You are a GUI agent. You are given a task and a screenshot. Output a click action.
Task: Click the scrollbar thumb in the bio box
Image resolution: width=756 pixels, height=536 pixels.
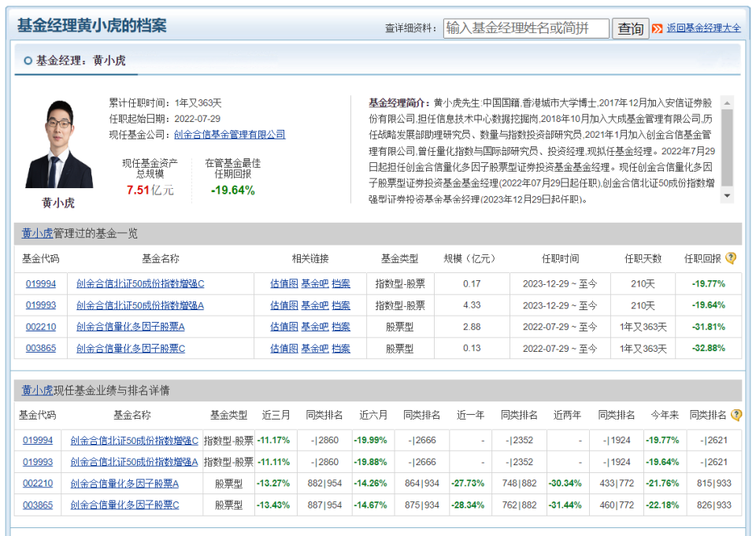coord(727,147)
